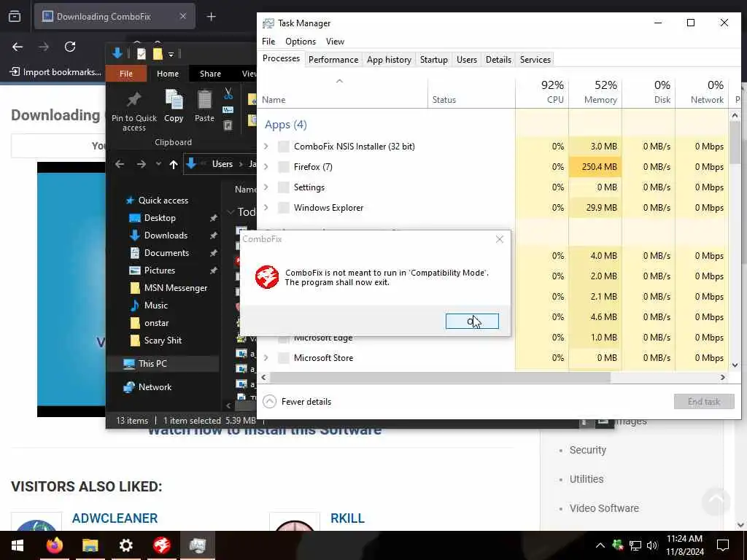Click ComboFix icon in taskbar
Viewport: 747px width, 560px height.
click(x=161, y=545)
